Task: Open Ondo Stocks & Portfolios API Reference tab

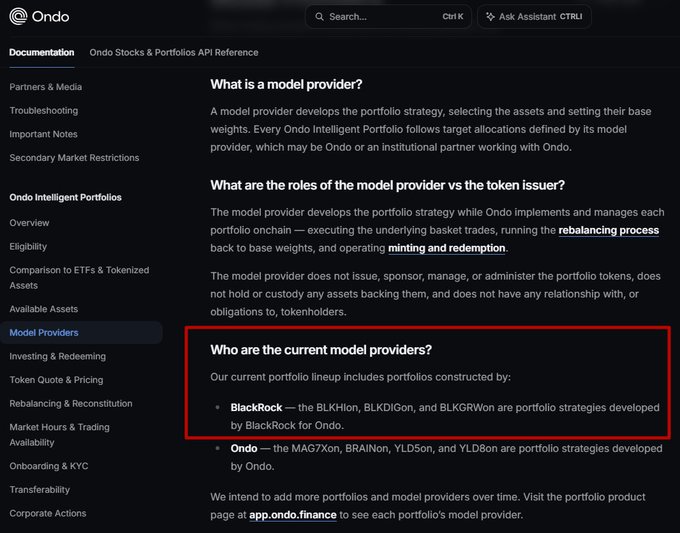Action: click(x=174, y=52)
